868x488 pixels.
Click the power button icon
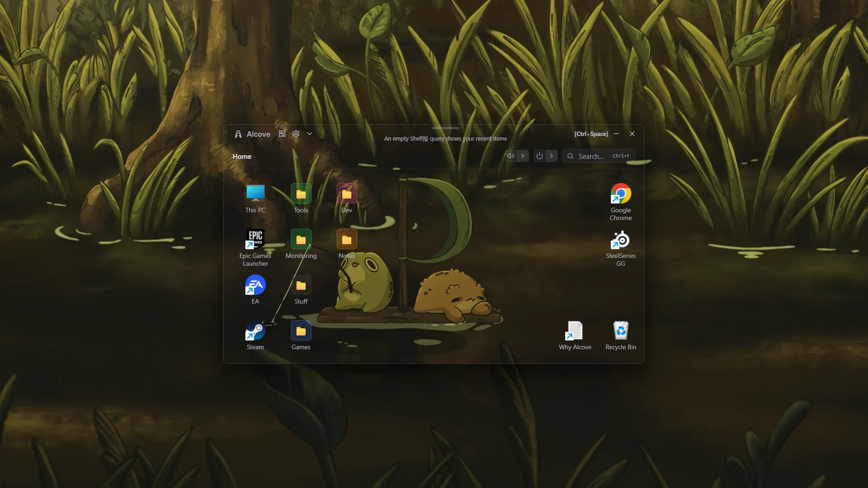coord(540,156)
